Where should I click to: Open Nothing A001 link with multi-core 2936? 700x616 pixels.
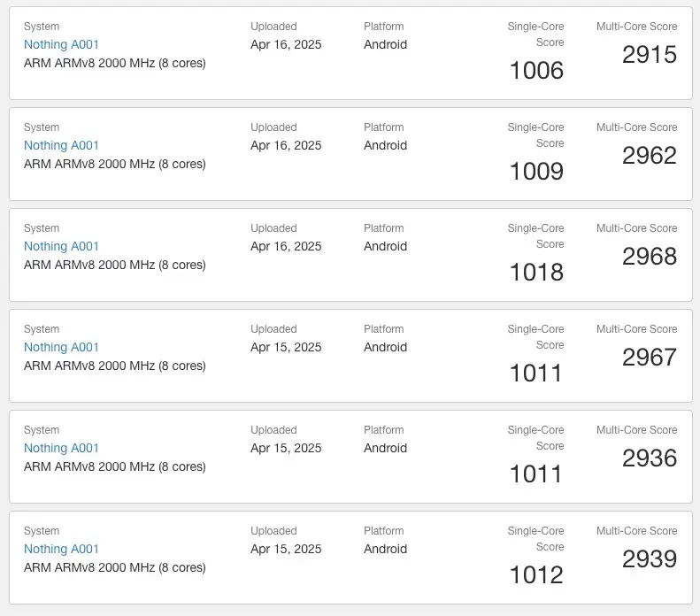tap(61, 448)
